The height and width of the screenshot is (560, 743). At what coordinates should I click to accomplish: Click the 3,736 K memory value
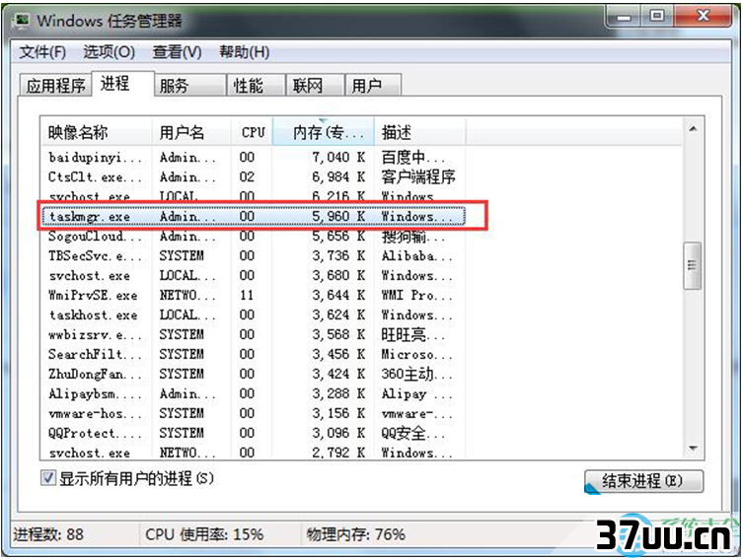click(338, 256)
